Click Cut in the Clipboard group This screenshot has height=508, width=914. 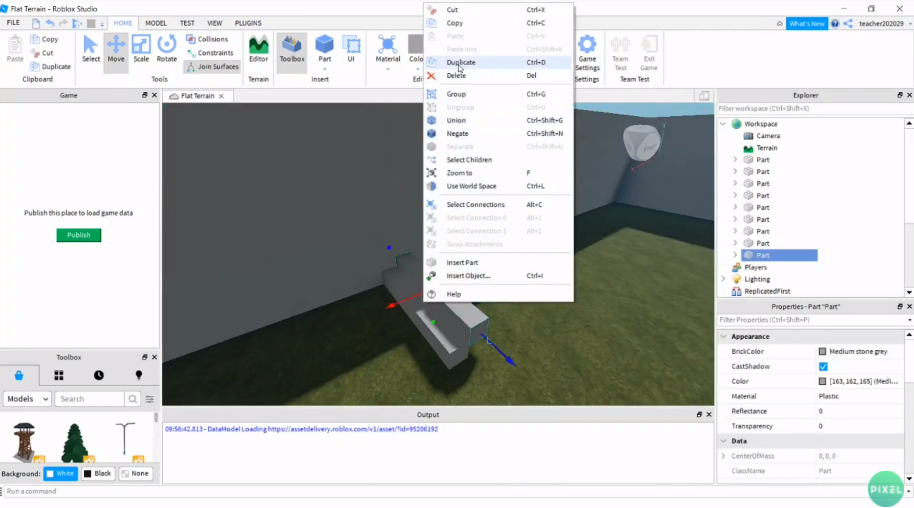pos(42,52)
